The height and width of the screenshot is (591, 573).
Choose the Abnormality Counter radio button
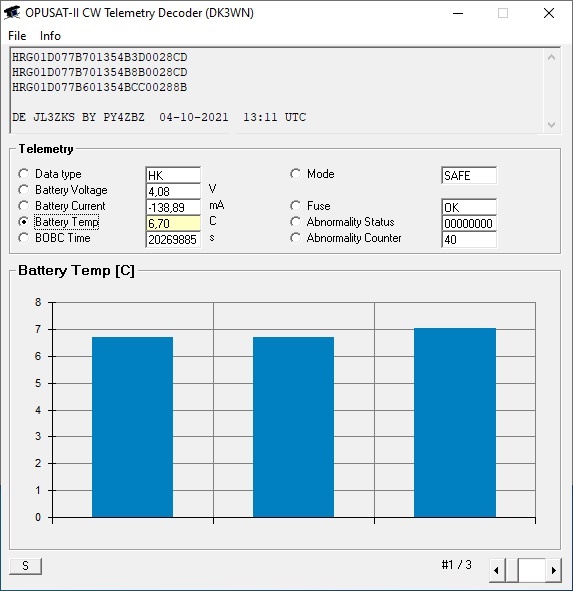[296, 238]
